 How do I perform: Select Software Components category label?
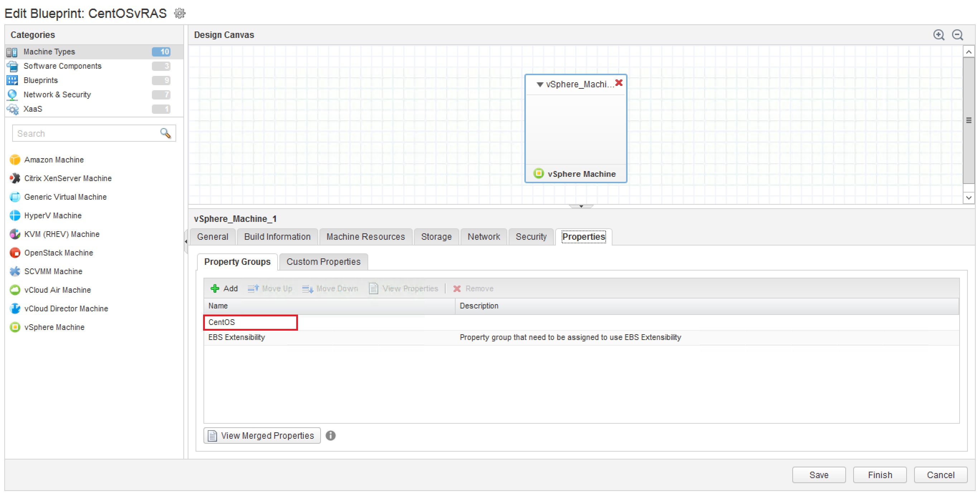click(62, 66)
